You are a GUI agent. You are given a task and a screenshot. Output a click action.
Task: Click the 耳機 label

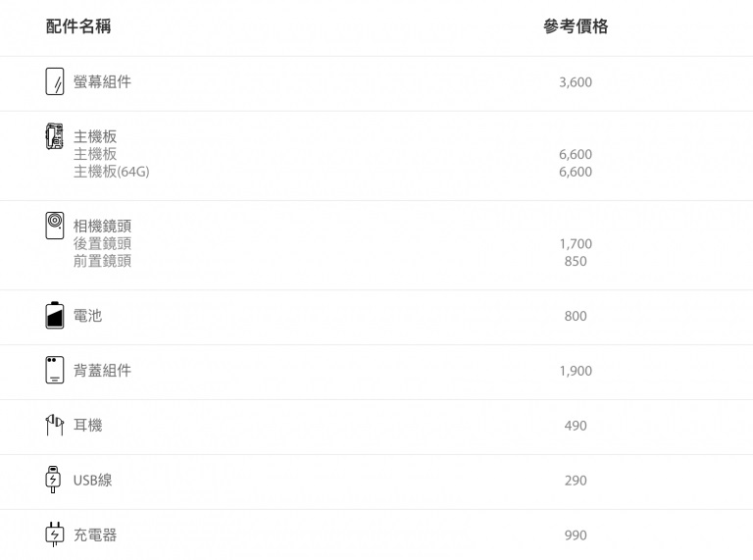pos(87,426)
